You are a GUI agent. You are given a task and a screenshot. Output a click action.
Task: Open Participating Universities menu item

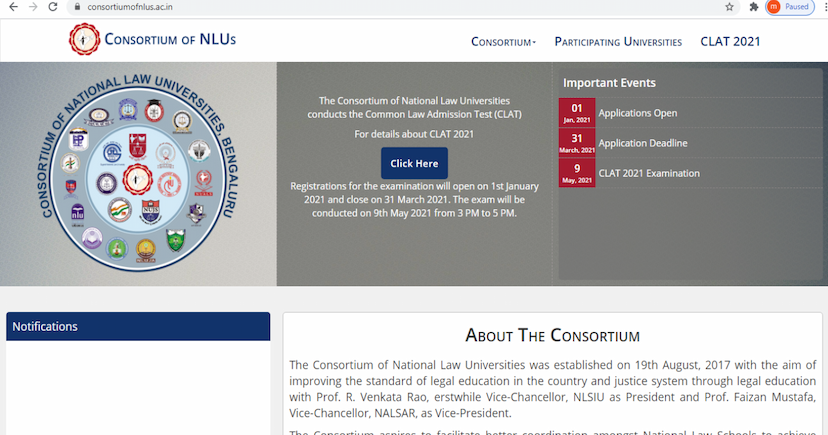[x=618, y=42]
